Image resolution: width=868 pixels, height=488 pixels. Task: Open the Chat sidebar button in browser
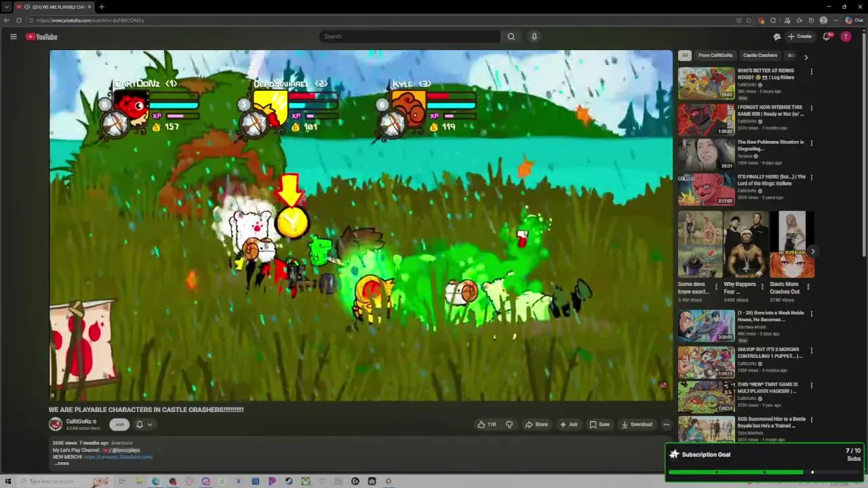click(x=854, y=20)
